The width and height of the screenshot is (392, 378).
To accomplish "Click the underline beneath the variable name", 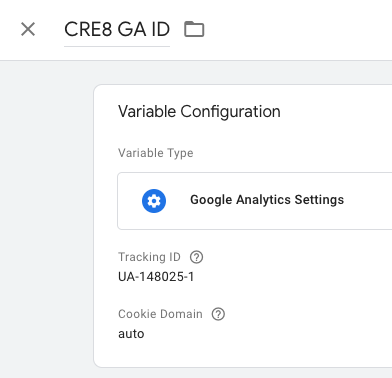I will tap(117, 46).
